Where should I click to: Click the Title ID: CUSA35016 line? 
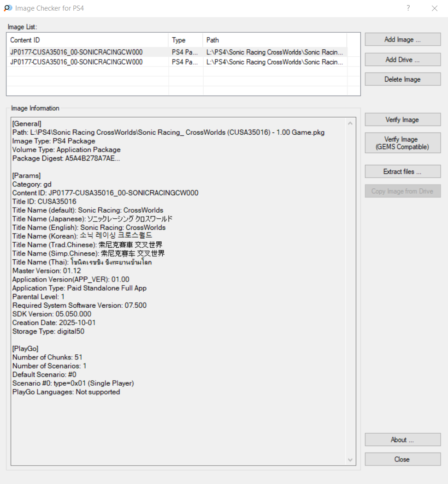44,202
